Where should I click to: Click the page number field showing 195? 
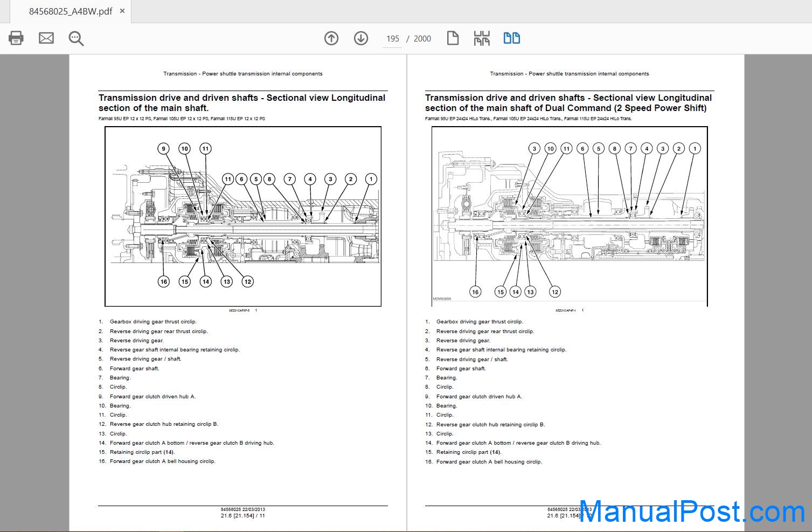(x=392, y=39)
